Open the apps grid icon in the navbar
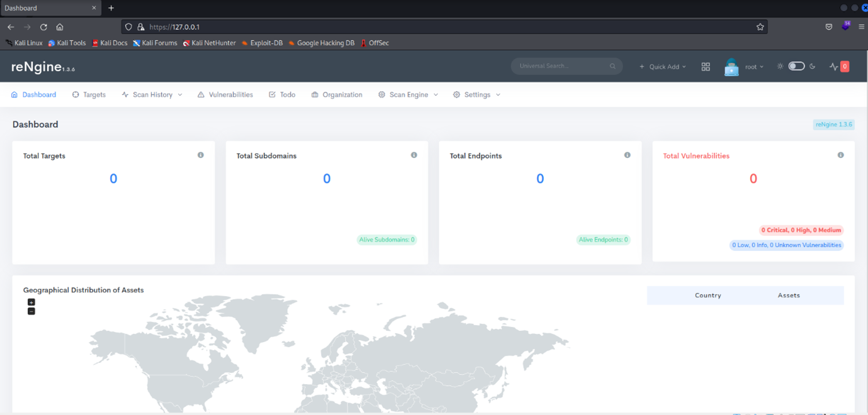The height and width of the screenshot is (415, 868). point(706,66)
